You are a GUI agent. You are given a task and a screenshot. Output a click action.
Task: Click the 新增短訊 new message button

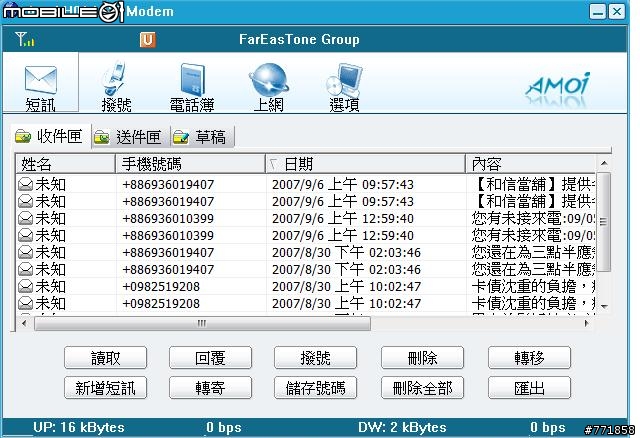(105, 387)
